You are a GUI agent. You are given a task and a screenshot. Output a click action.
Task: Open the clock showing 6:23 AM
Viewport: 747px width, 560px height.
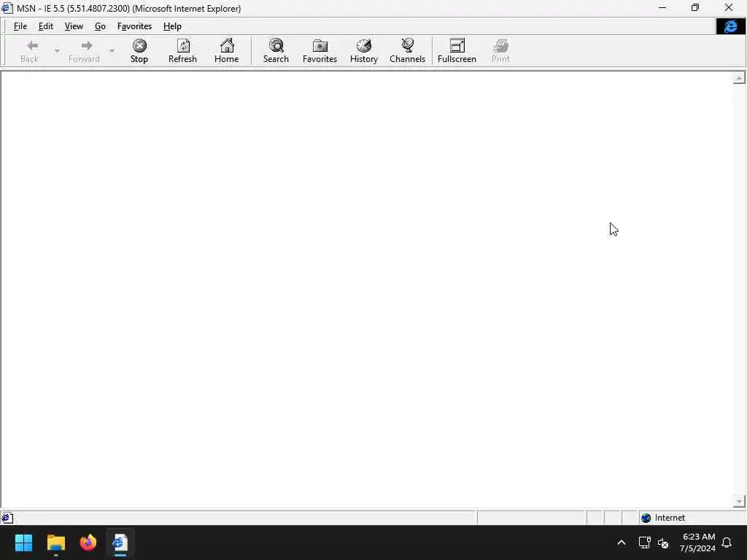[x=697, y=542]
